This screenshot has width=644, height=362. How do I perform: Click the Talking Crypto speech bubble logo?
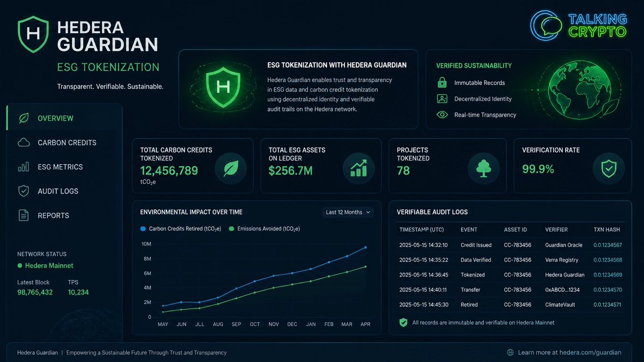[547, 25]
